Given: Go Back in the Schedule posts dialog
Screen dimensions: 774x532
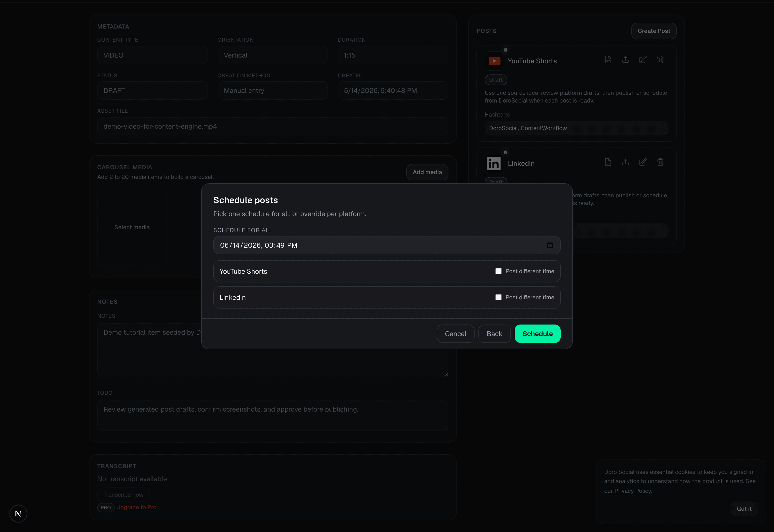Looking at the screenshot, I should (x=494, y=334).
